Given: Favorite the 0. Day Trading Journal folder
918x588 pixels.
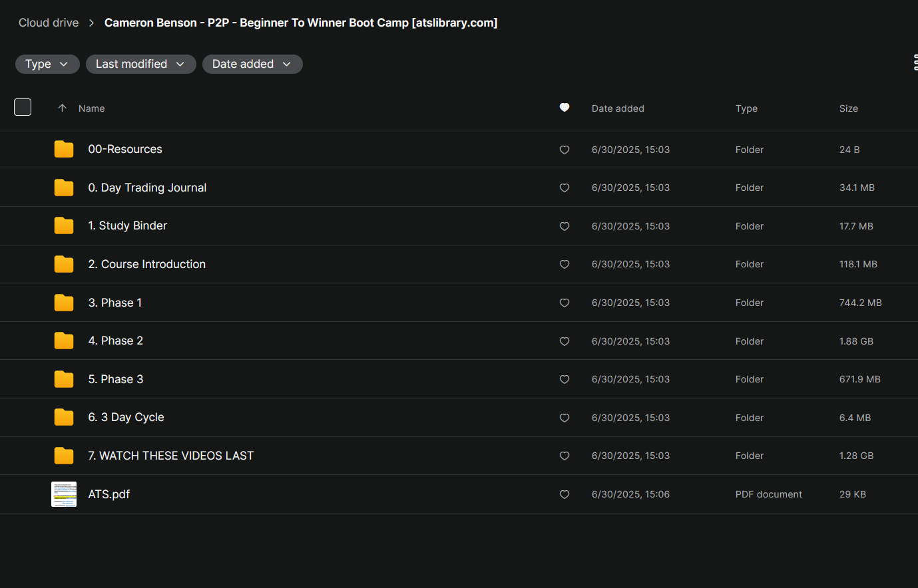Looking at the screenshot, I should (x=565, y=188).
